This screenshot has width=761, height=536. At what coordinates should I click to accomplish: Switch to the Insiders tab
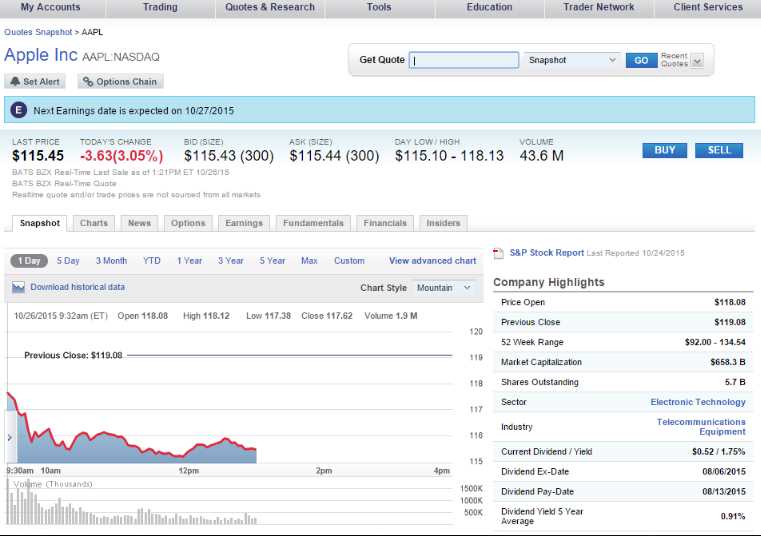[x=443, y=223]
